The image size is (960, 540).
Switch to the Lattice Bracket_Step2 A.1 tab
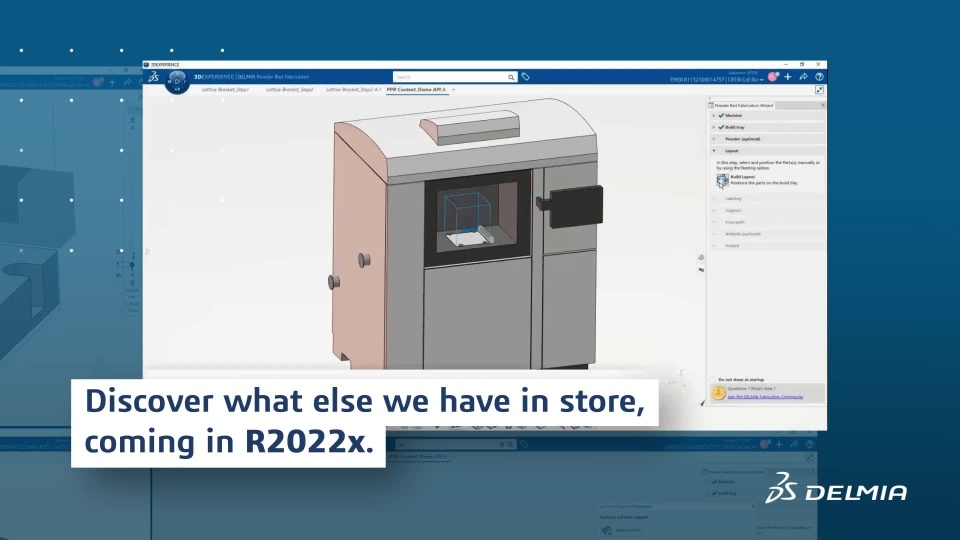[353, 90]
